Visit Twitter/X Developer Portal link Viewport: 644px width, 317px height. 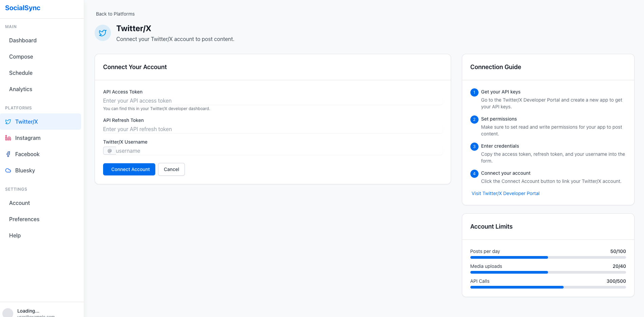(505, 193)
